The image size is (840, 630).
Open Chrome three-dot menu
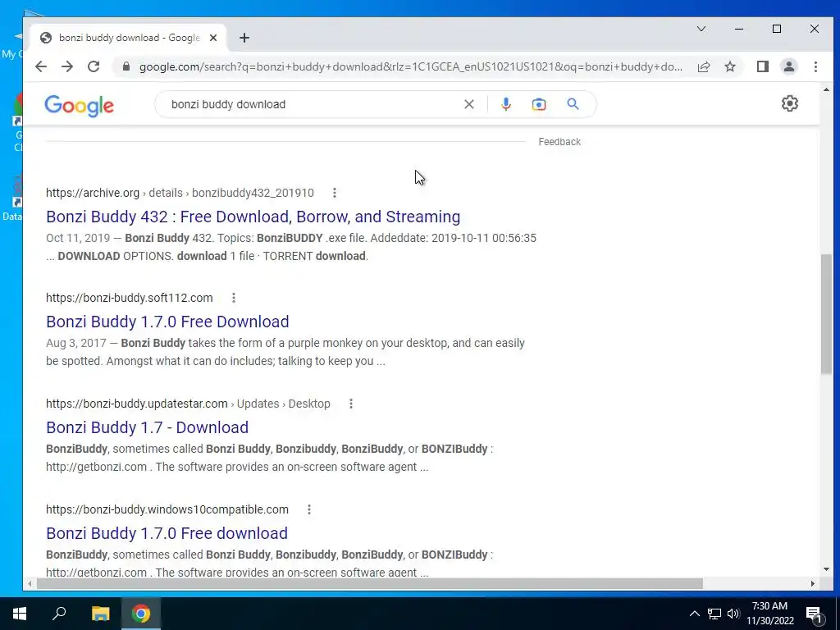pos(815,66)
